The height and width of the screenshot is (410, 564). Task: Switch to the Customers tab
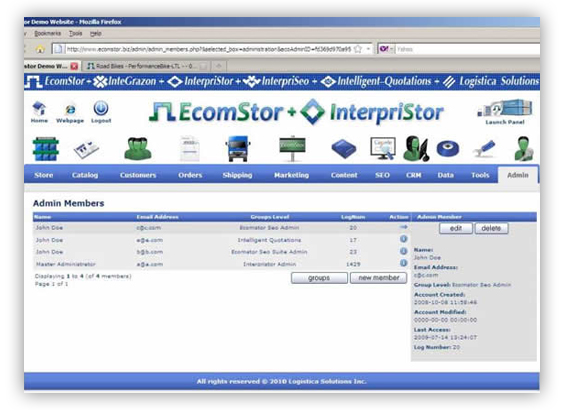pyautogui.click(x=138, y=175)
